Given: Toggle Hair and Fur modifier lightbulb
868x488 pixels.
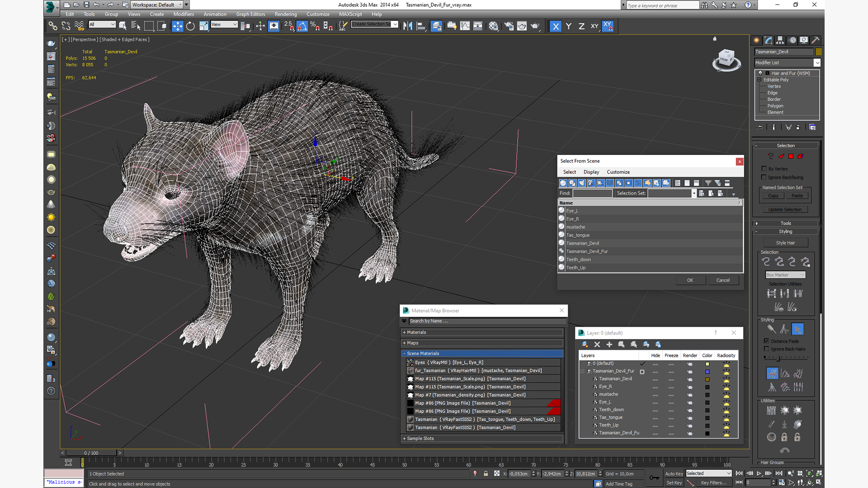Looking at the screenshot, I should pos(760,73).
